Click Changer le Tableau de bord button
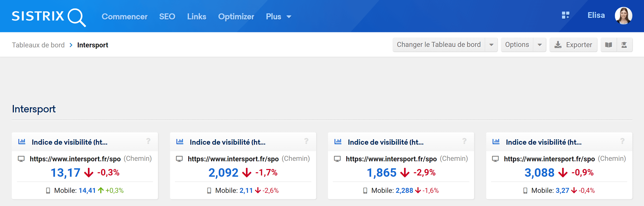The height and width of the screenshot is (206, 644). [x=439, y=45]
